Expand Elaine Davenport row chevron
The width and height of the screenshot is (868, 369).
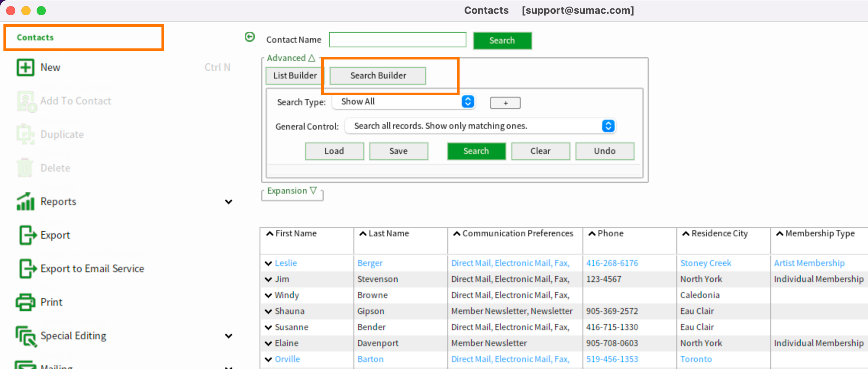pos(268,343)
